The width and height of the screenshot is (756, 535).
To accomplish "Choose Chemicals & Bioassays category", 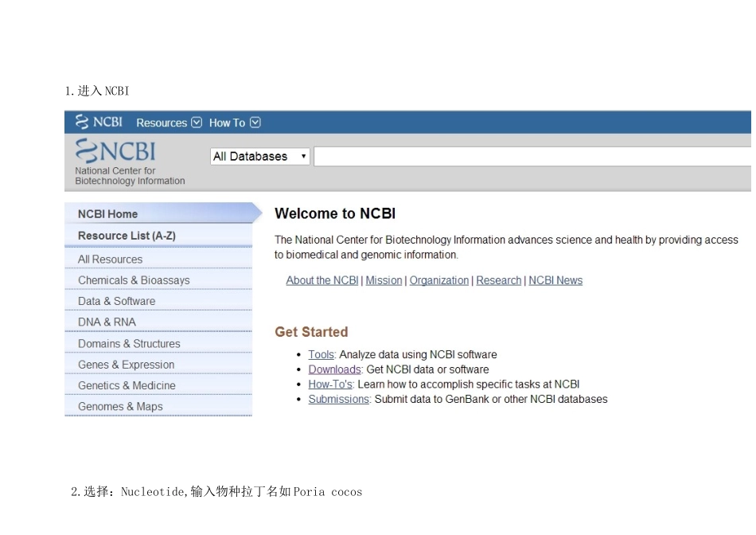I will 158,279.
